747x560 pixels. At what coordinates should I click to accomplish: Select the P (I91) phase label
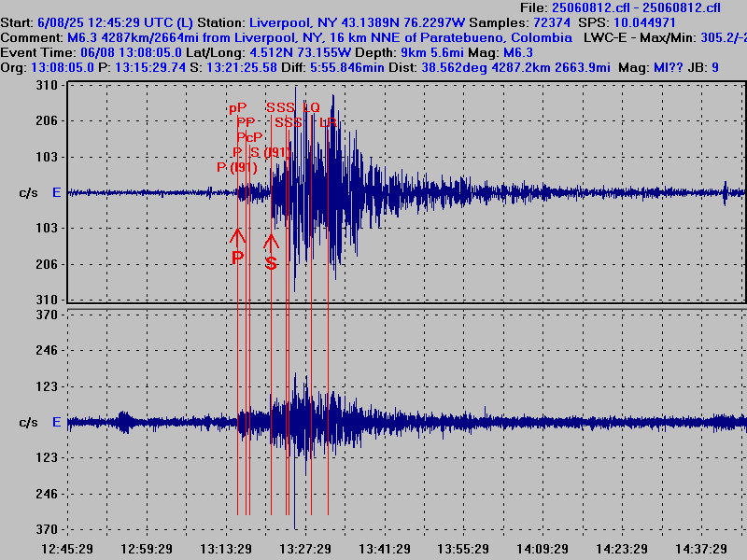pos(237,167)
